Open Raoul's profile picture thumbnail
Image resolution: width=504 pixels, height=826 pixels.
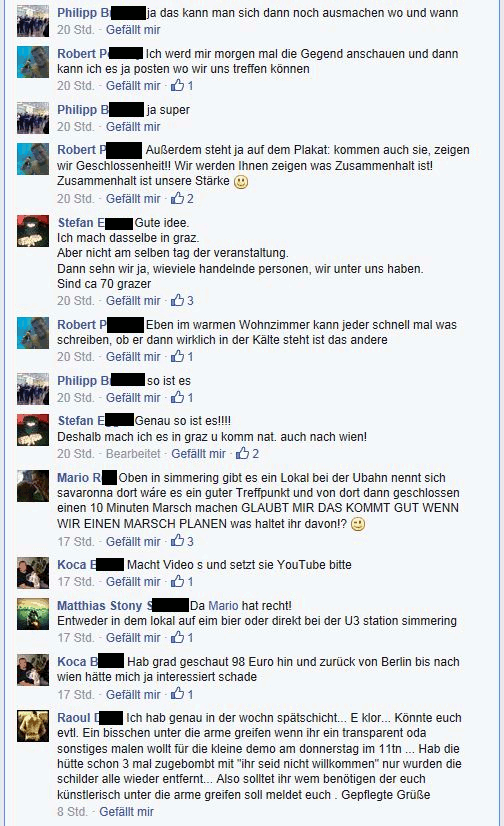33,725
